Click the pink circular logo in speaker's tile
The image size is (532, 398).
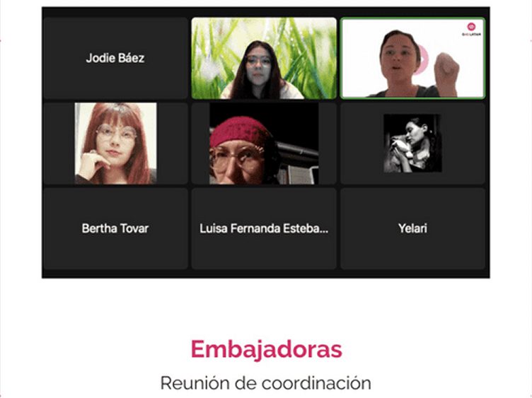pos(471,26)
